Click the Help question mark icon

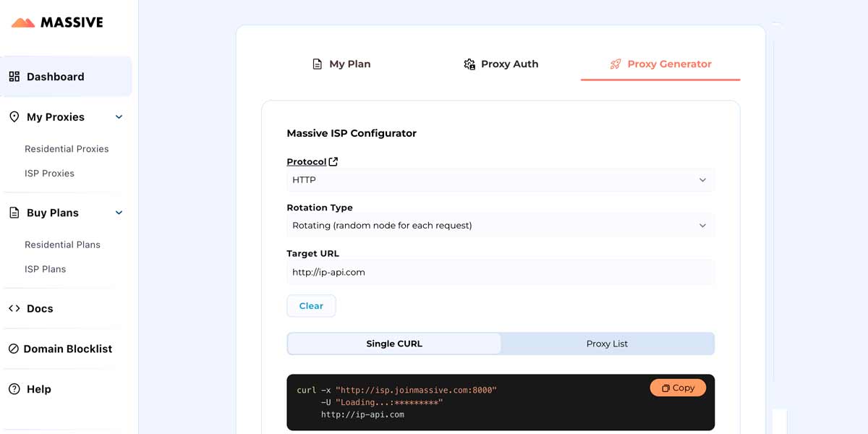14,389
